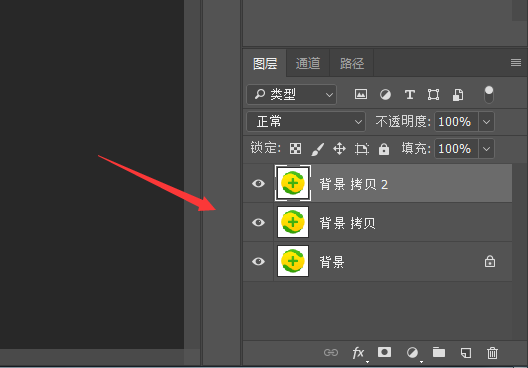Delete layer with trash icon
This screenshot has width=528, height=368.
tap(492, 353)
